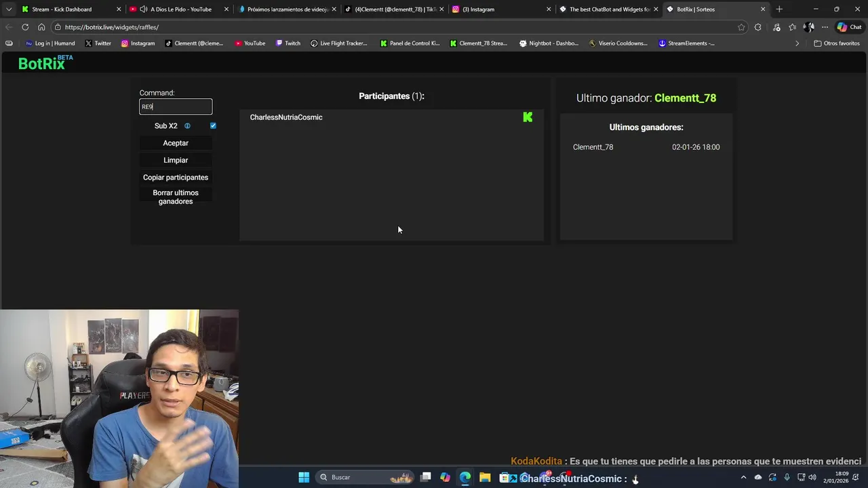Image resolution: width=868 pixels, height=488 pixels.
Task: Mute the A Dios Le Pido tab audio
Action: pos(144,9)
